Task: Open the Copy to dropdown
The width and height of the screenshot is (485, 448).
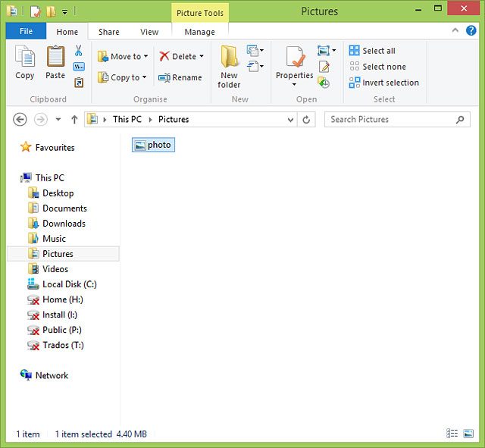Action: click(x=122, y=77)
